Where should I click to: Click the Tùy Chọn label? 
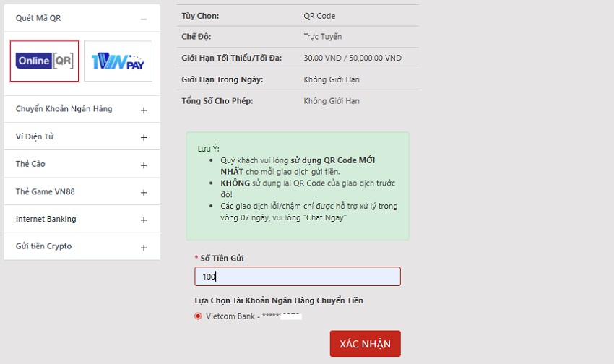coord(200,16)
